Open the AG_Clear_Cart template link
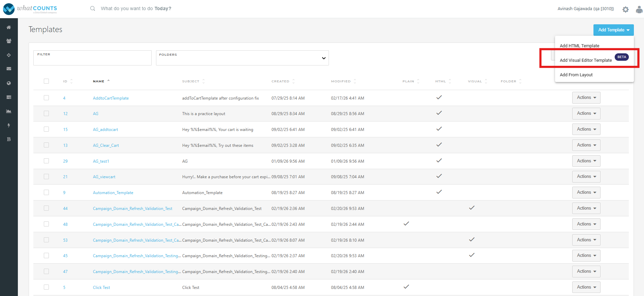The height and width of the screenshot is (296, 644). pyautogui.click(x=106, y=145)
